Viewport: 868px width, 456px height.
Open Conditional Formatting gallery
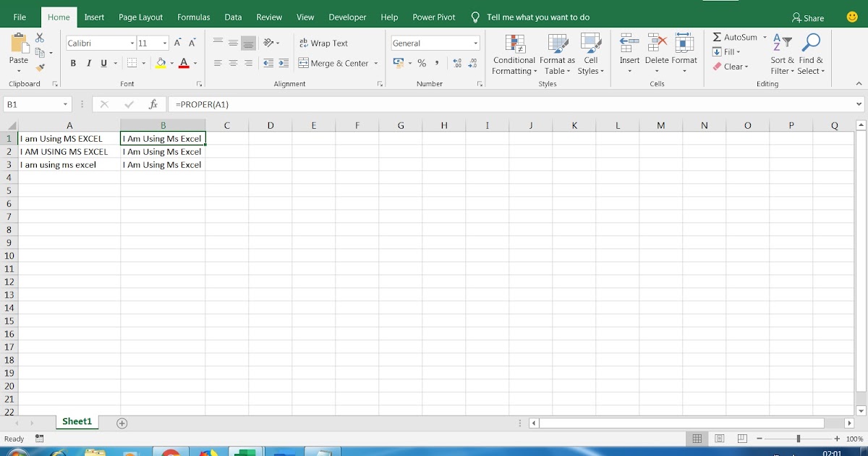click(x=514, y=53)
